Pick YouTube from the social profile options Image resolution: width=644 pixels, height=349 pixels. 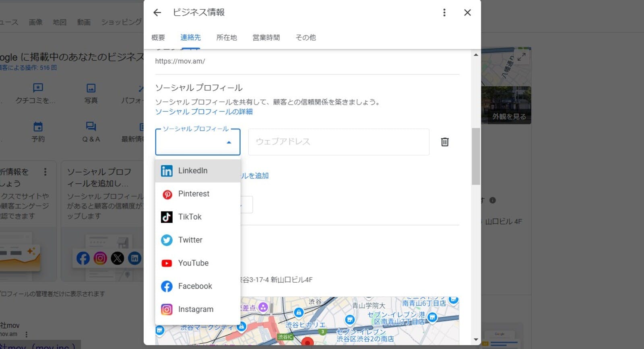point(198,263)
